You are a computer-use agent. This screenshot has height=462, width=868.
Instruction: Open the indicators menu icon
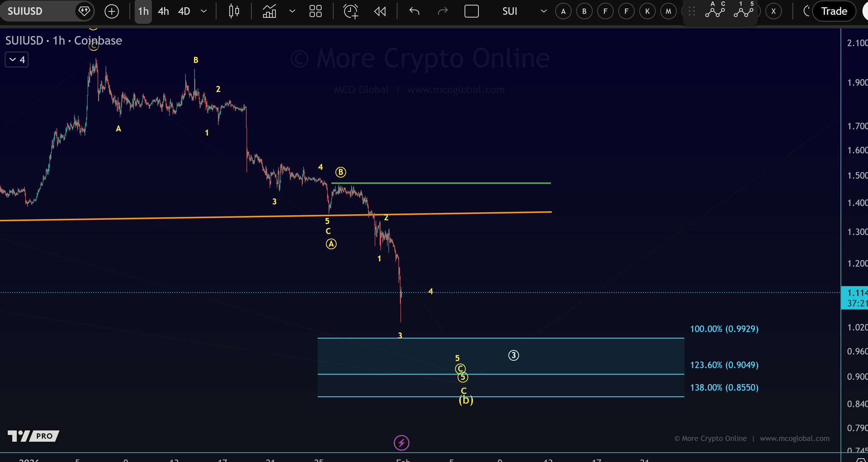[x=270, y=11]
